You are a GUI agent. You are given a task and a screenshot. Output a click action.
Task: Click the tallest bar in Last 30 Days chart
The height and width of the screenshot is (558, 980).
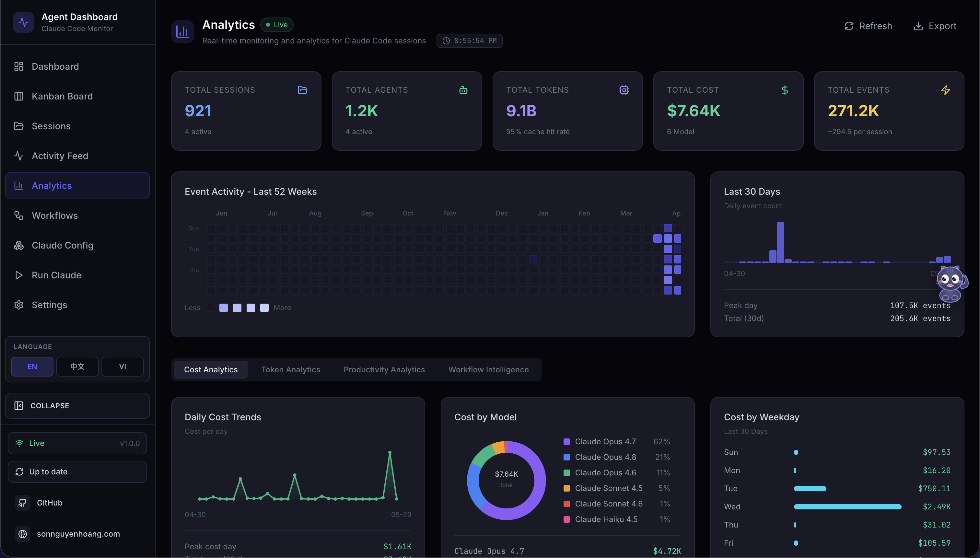[780, 242]
